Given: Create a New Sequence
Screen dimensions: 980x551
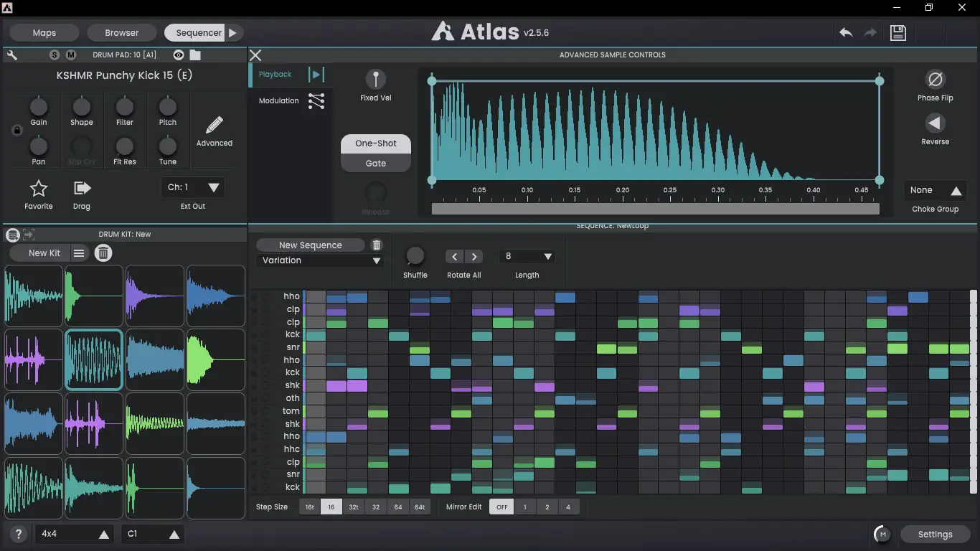Looking at the screenshot, I should tap(310, 245).
